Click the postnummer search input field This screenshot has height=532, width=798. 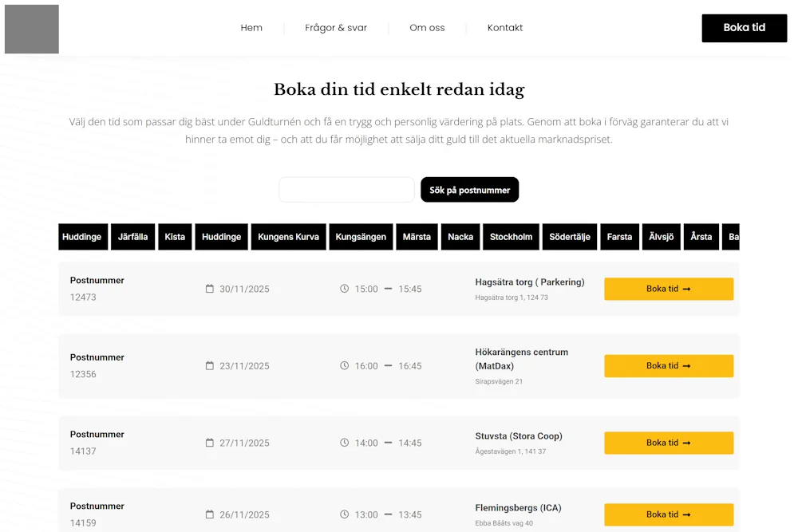346,190
